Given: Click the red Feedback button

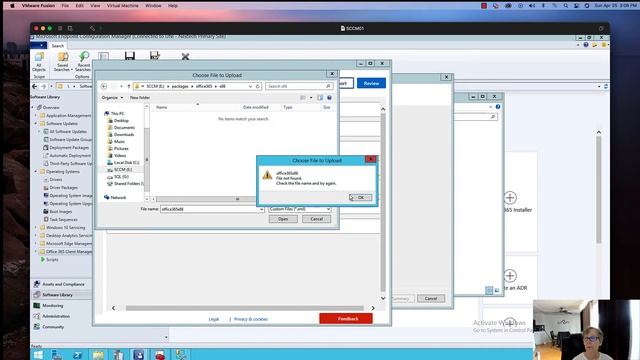Looking at the screenshot, I should coord(346,319).
